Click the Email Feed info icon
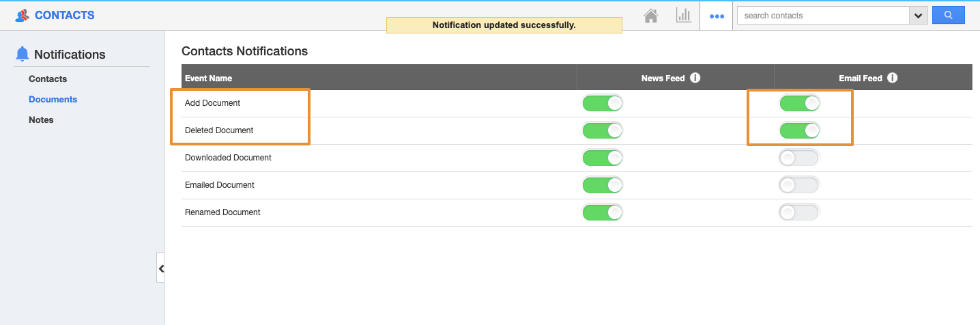 coord(892,78)
